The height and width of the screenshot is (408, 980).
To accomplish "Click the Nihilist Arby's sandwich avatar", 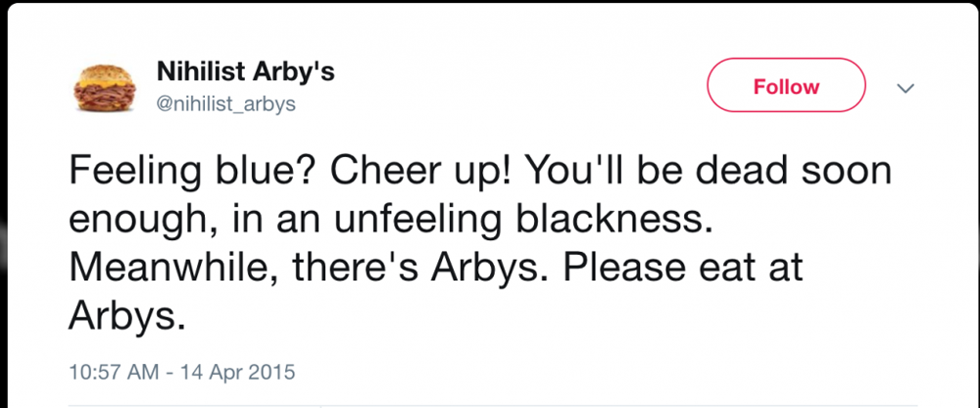I will 104,87.
